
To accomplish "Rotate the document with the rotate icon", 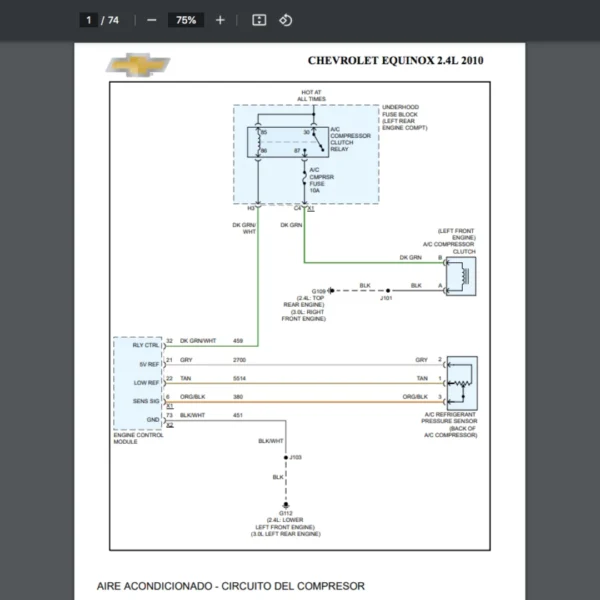I will [285, 20].
